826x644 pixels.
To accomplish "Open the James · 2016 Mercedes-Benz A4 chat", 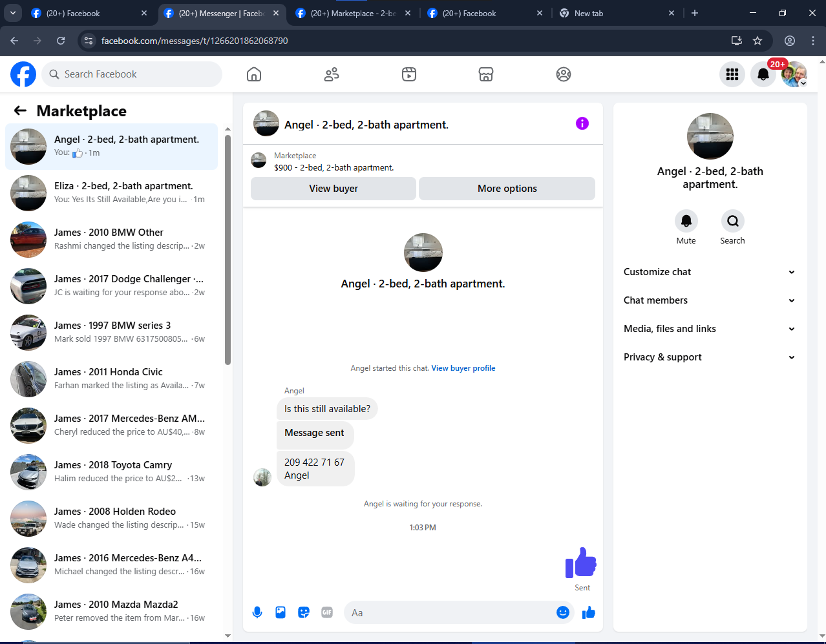I will pyautogui.click(x=111, y=565).
